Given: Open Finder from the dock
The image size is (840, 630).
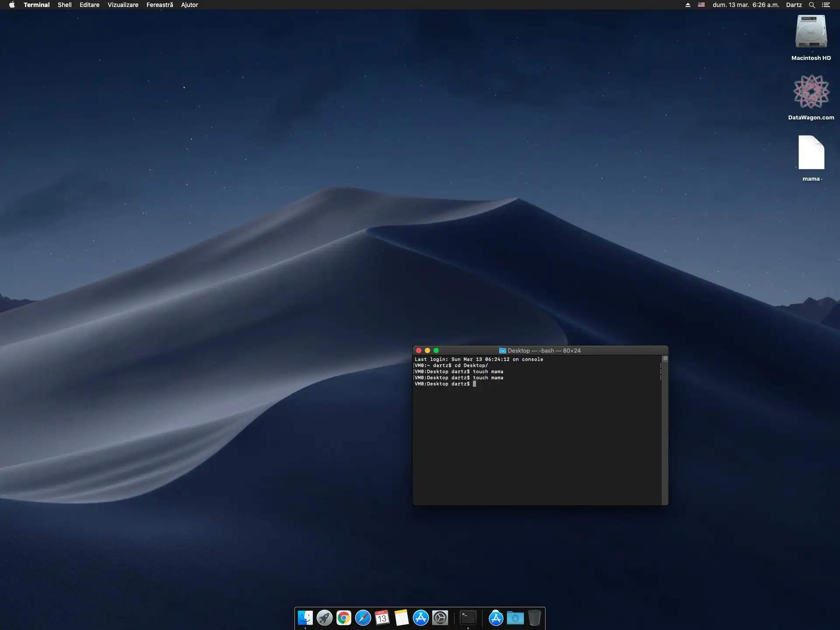Looking at the screenshot, I should tap(305, 618).
